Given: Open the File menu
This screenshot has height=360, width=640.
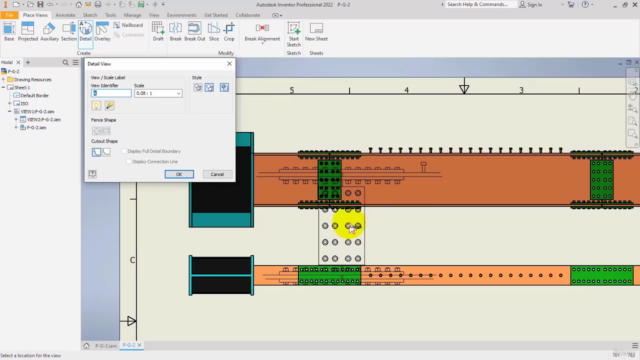Looking at the screenshot, I should click(9, 15).
